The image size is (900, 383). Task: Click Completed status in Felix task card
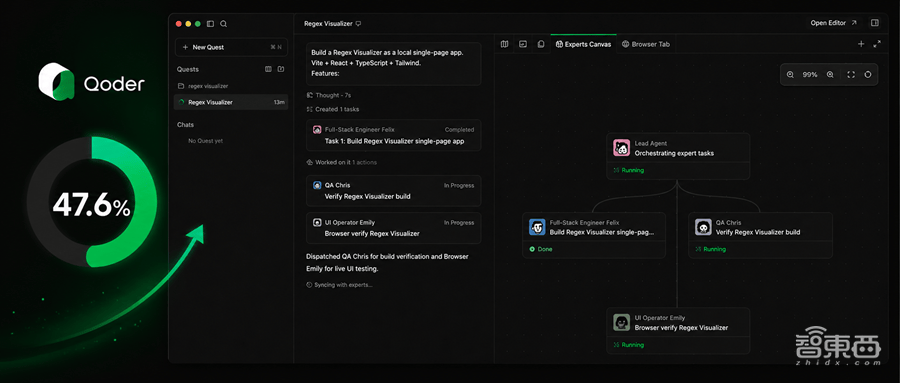pos(459,130)
